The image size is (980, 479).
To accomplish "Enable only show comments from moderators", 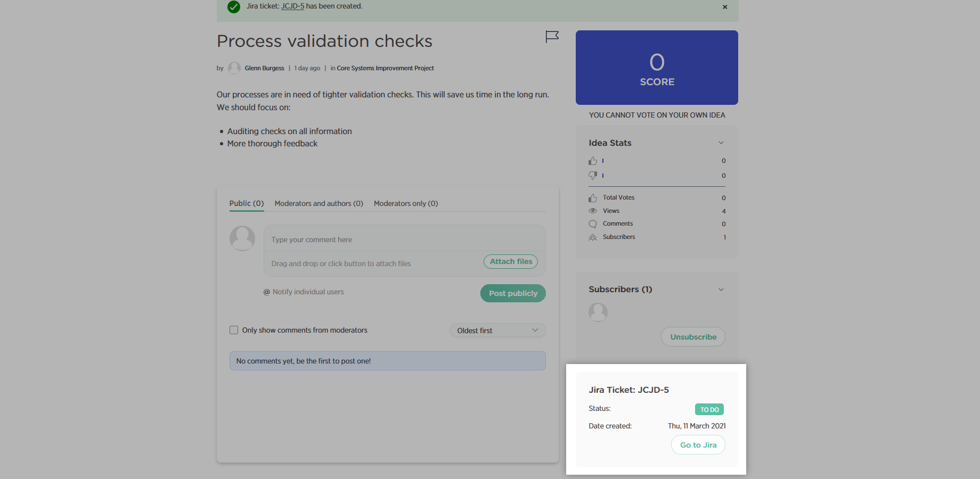I will coord(234,330).
